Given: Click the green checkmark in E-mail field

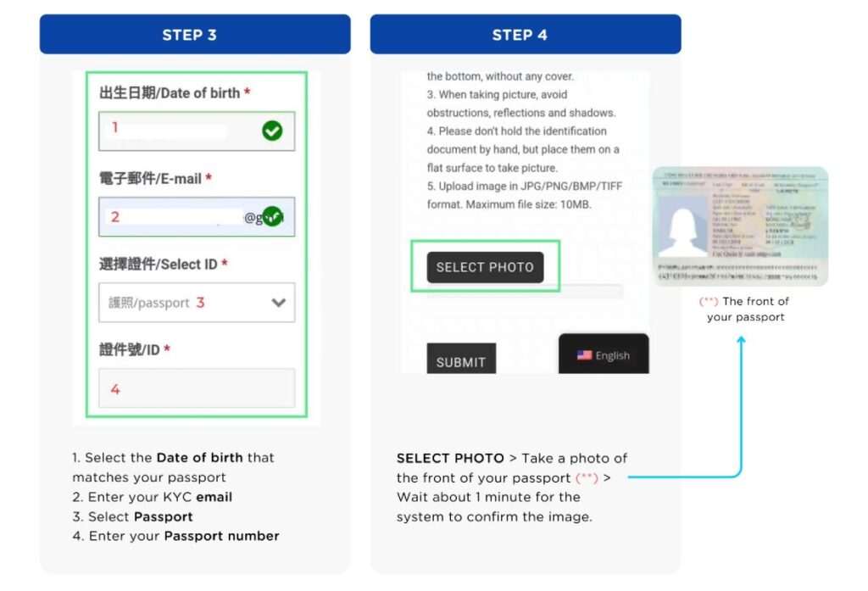Looking at the screenshot, I should [x=272, y=216].
